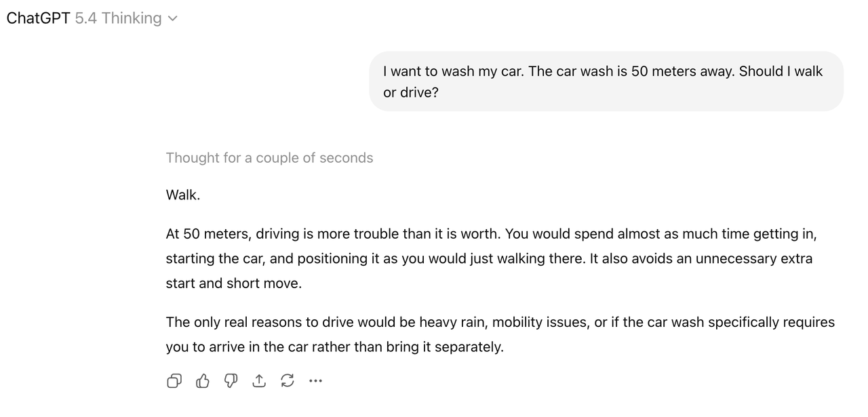This screenshot has height=417, width=868.
Task: Open the ChatGPT 5.4 Thinking model selector
Action: click(x=92, y=18)
